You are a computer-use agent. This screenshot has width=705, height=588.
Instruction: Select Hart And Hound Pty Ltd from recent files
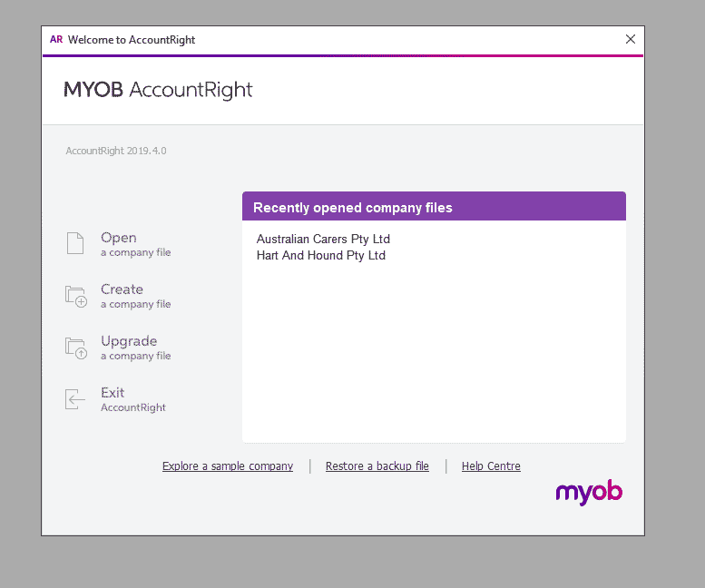(320, 256)
